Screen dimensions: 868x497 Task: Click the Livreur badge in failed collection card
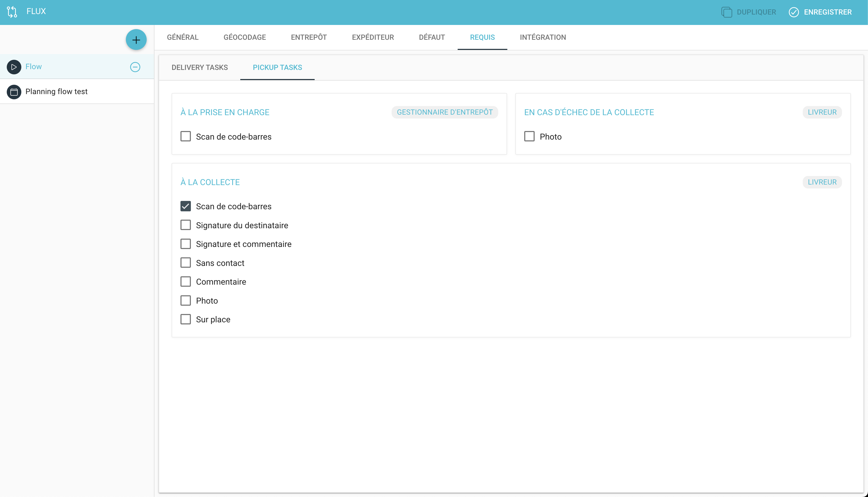tap(822, 112)
